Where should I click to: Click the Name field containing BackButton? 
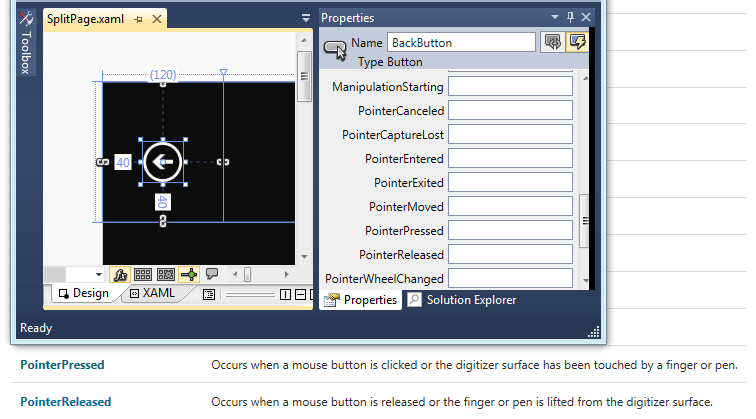tap(461, 42)
